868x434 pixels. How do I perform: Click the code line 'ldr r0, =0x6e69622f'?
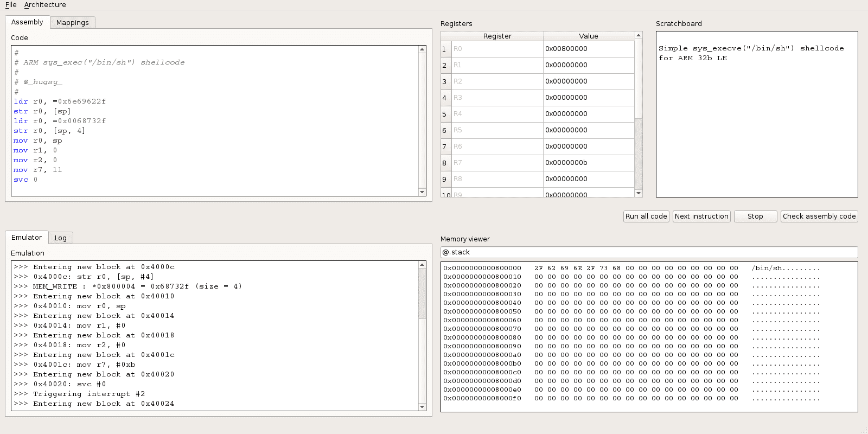(x=60, y=101)
